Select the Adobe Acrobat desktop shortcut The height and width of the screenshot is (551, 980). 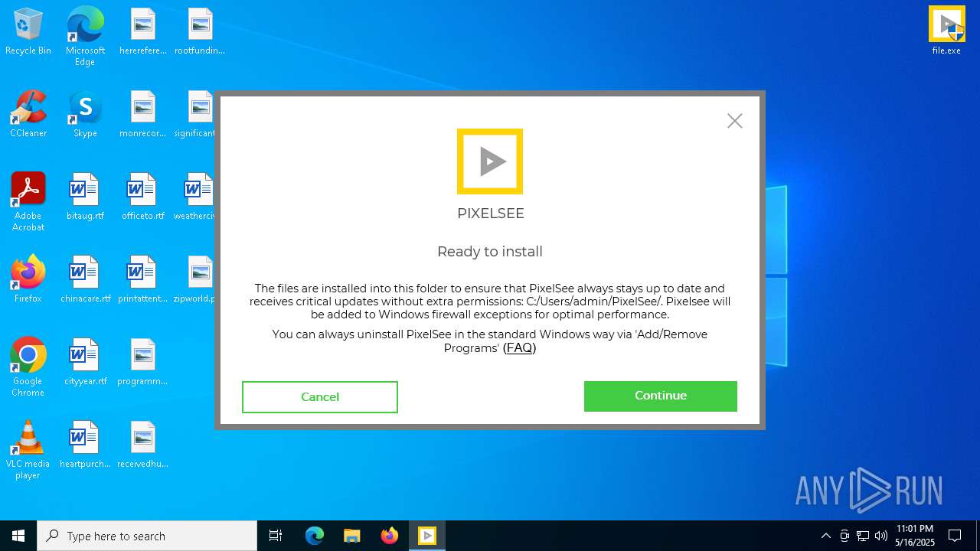click(28, 201)
